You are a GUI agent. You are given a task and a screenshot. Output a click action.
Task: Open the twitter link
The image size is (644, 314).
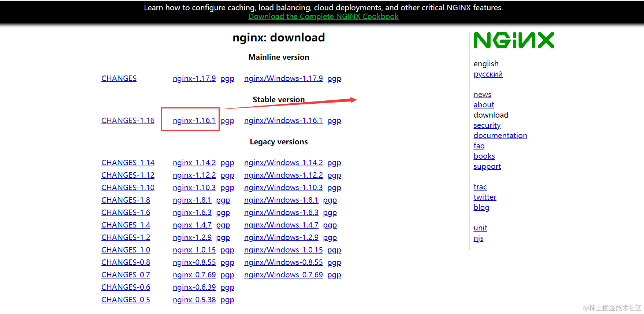[485, 197]
